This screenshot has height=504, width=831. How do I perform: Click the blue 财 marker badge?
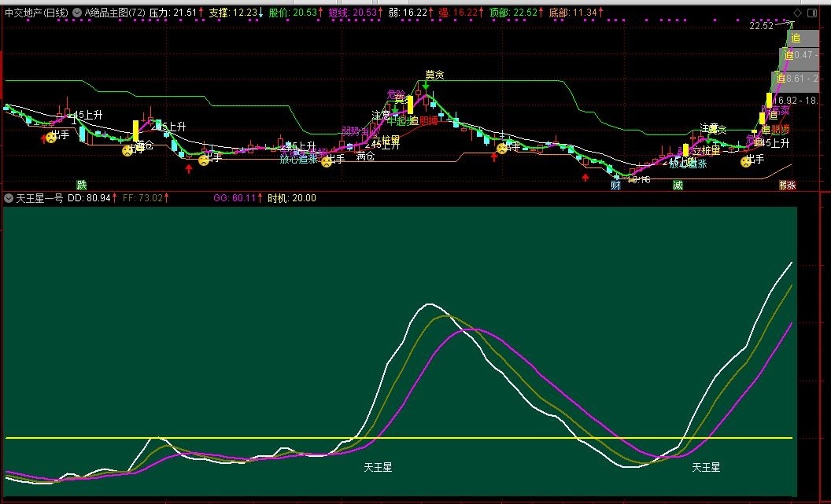615,186
